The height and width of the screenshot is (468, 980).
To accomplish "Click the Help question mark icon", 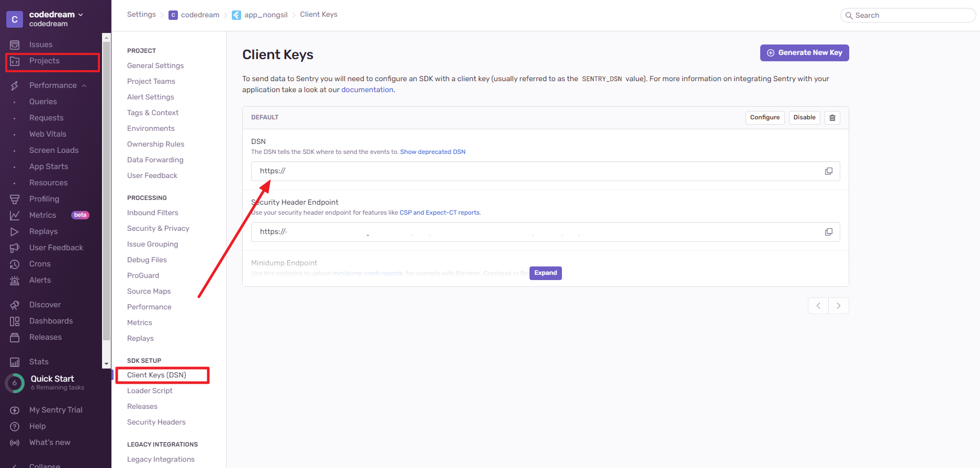I will coord(15,426).
